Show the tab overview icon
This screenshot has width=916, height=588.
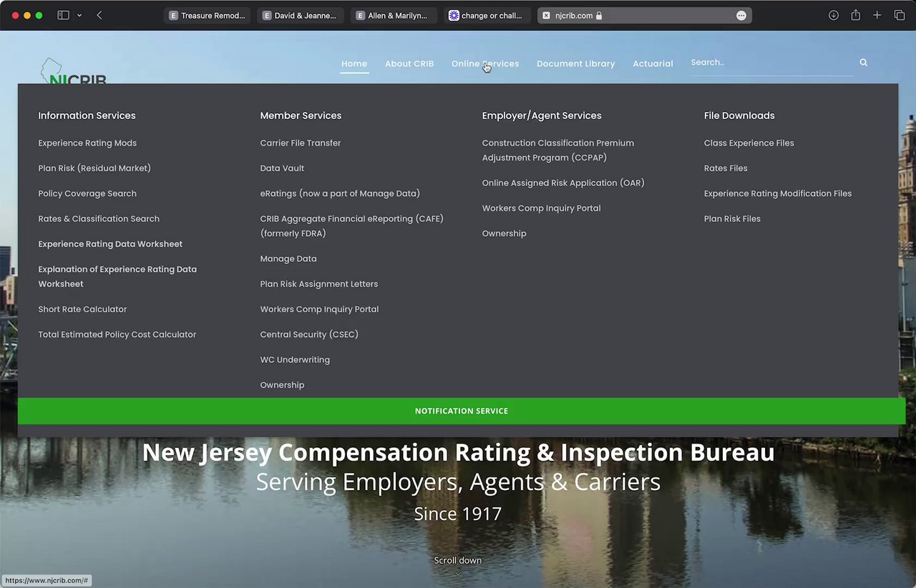pyautogui.click(x=900, y=15)
